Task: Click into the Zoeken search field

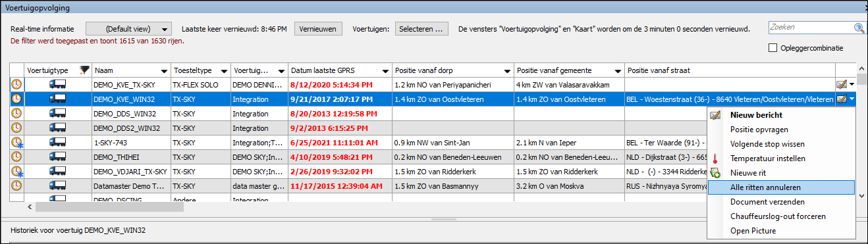Action: click(811, 28)
